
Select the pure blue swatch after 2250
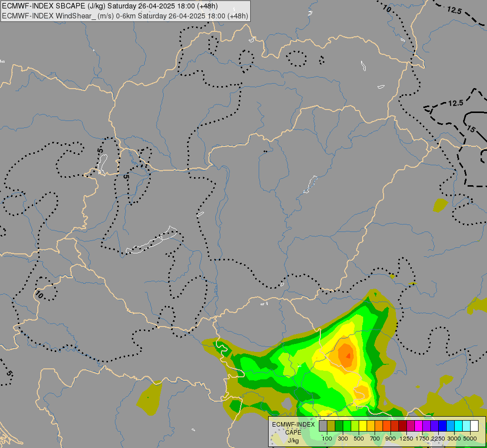coord(443,426)
